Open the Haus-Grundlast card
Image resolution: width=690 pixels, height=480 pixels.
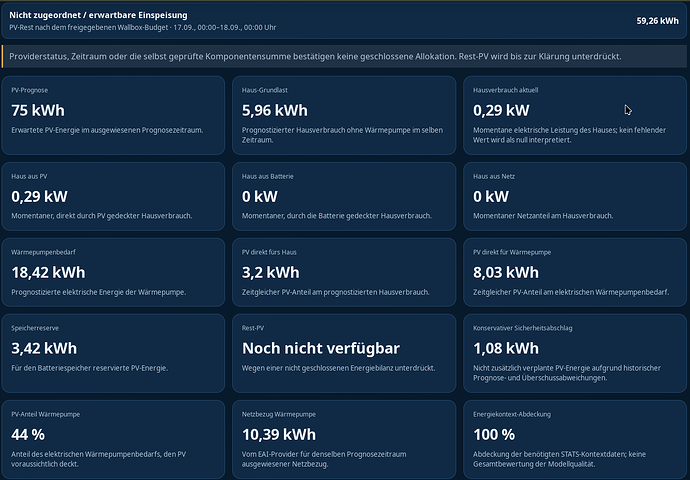coord(344,115)
